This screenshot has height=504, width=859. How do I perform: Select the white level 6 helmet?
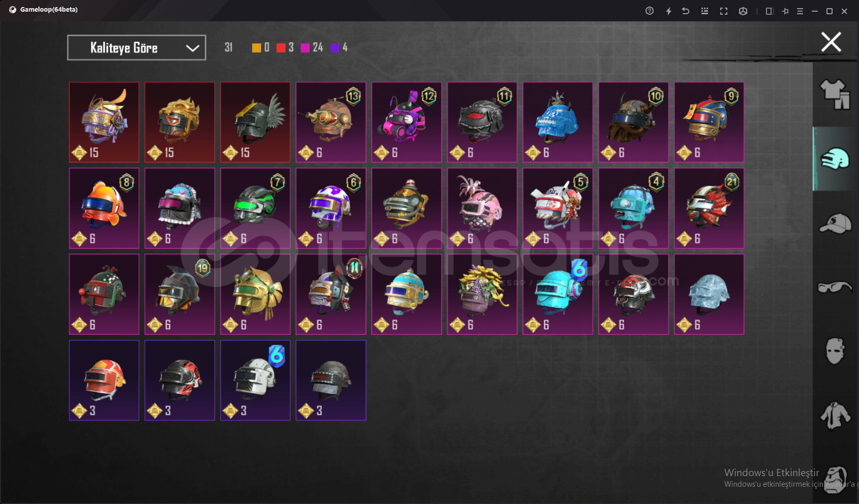pos(255,381)
